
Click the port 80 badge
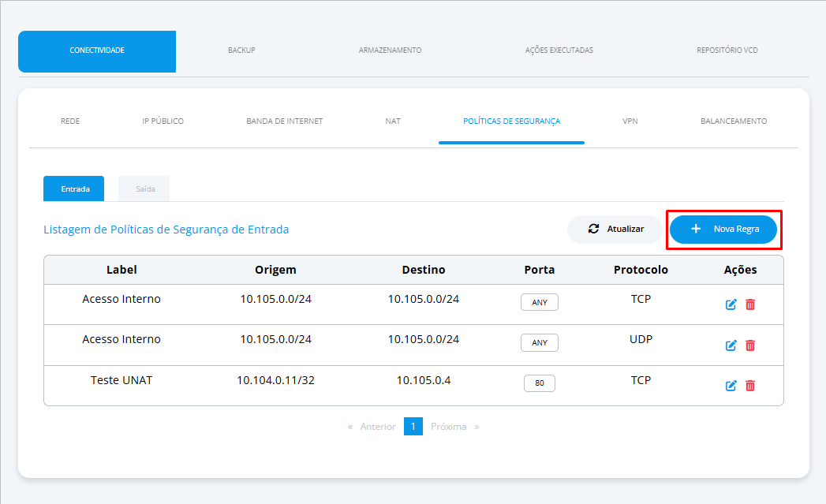(x=540, y=383)
